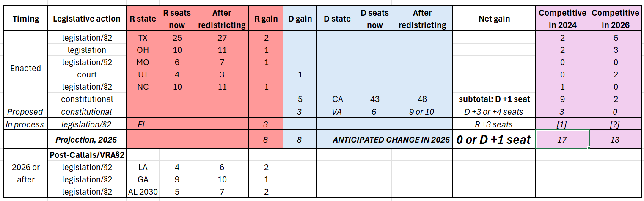Select the CA state cell
Image resolution: width=644 pixels, height=201 pixels.
337,99
